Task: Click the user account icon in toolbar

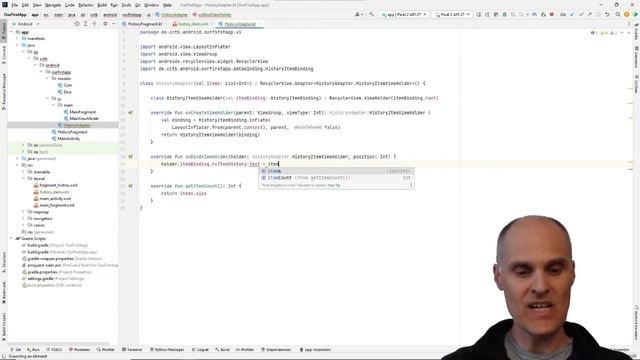Action: point(358,14)
